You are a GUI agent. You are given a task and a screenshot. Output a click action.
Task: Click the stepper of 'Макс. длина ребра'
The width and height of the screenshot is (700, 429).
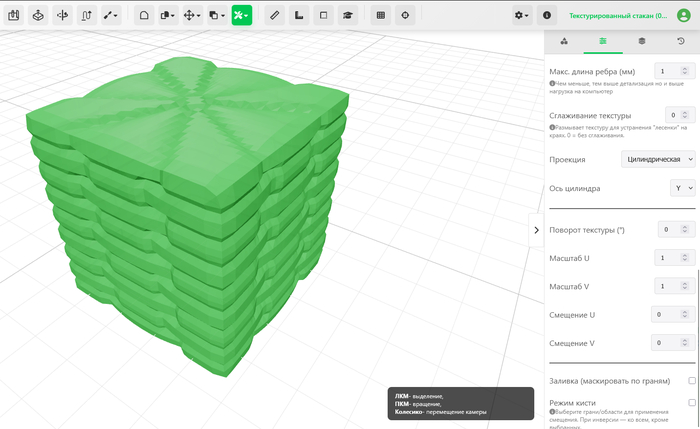pos(685,71)
